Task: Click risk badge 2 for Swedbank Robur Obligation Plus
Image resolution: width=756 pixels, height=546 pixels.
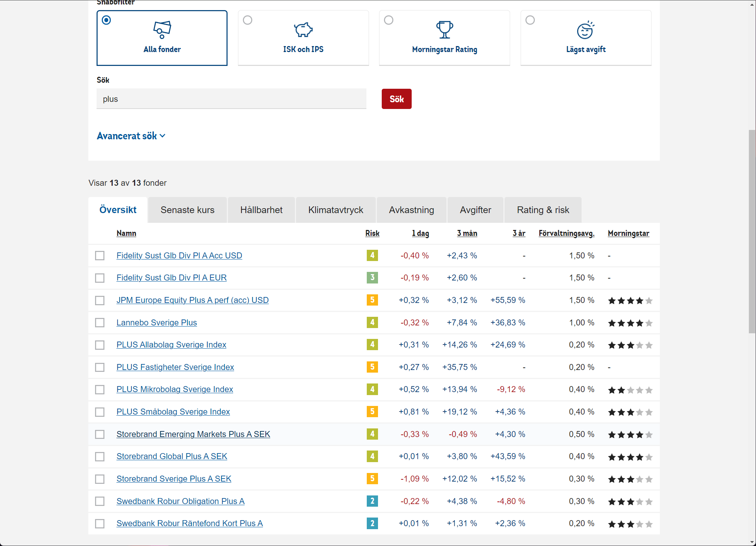Action: (372, 501)
